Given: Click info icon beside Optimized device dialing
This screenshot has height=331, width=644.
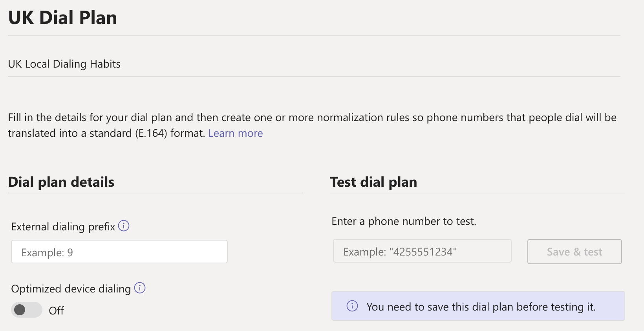Looking at the screenshot, I should (x=140, y=288).
